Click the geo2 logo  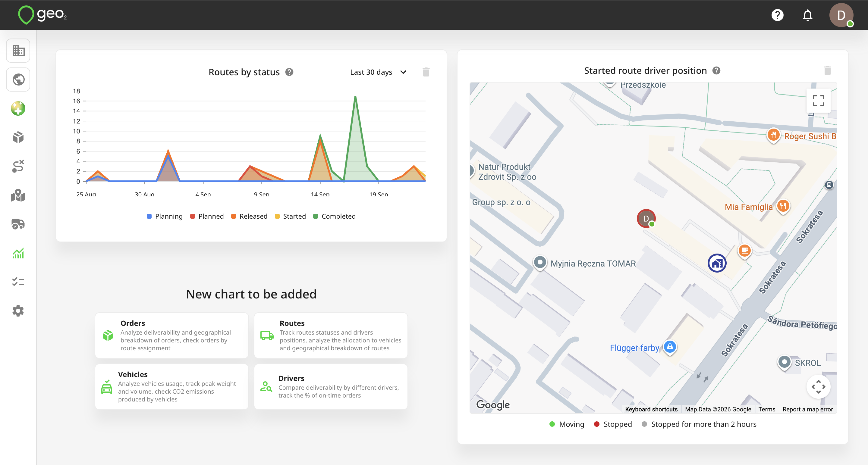[42, 15]
